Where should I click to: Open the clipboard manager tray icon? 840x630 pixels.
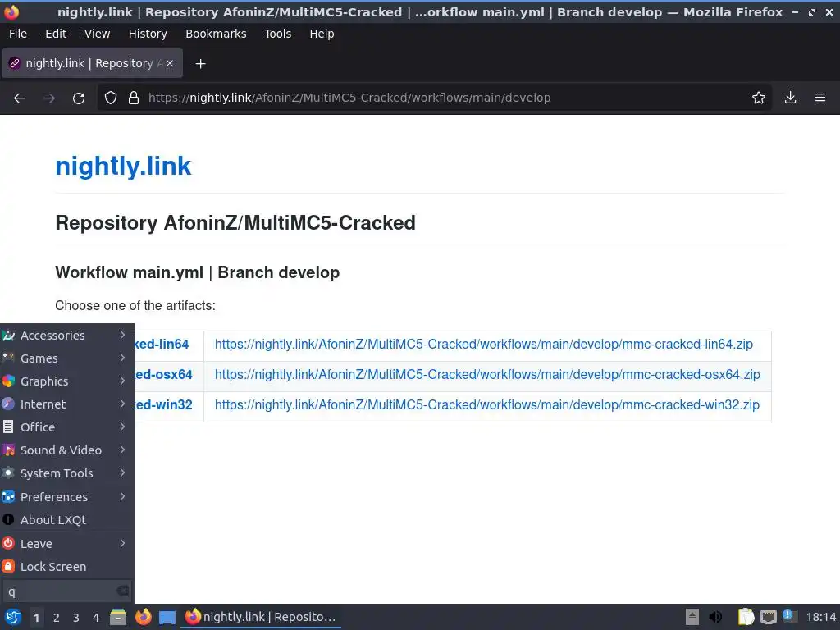click(x=745, y=617)
